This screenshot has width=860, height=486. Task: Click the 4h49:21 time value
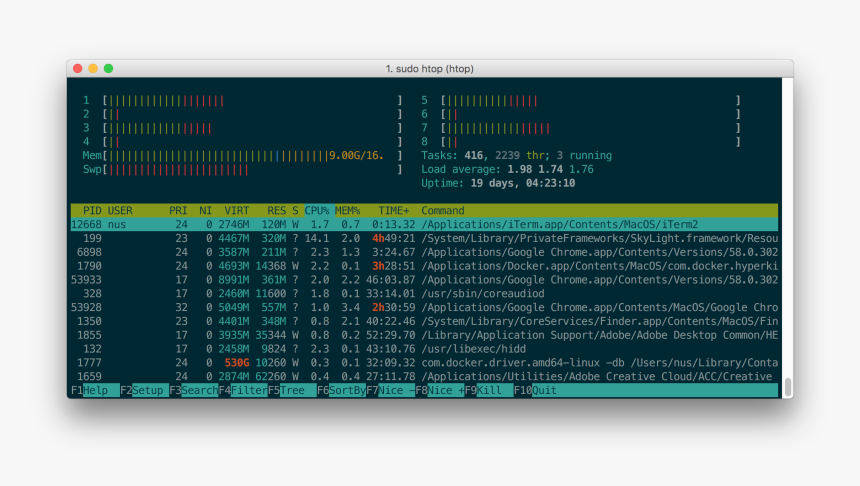(x=393, y=238)
